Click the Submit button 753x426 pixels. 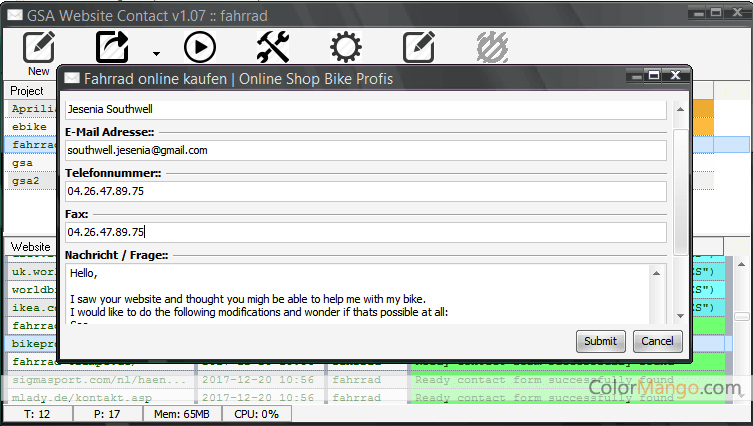point(600,341)
